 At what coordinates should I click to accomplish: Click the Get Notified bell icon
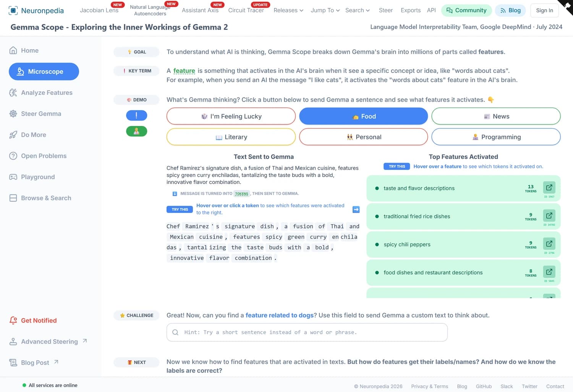(x=13, y=321)
